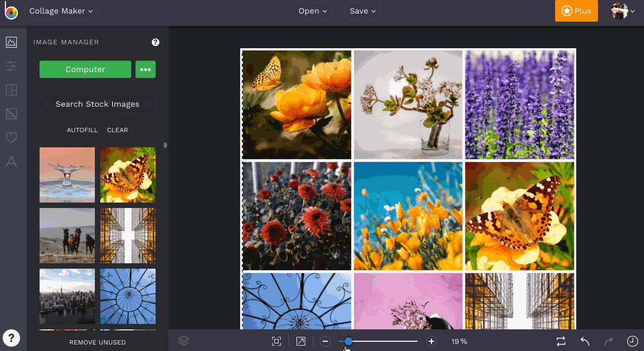Select the water droplet thumbnail
The width and height of the screenshot is (644, 351).
pyautogui.click(x=67, y=175)
